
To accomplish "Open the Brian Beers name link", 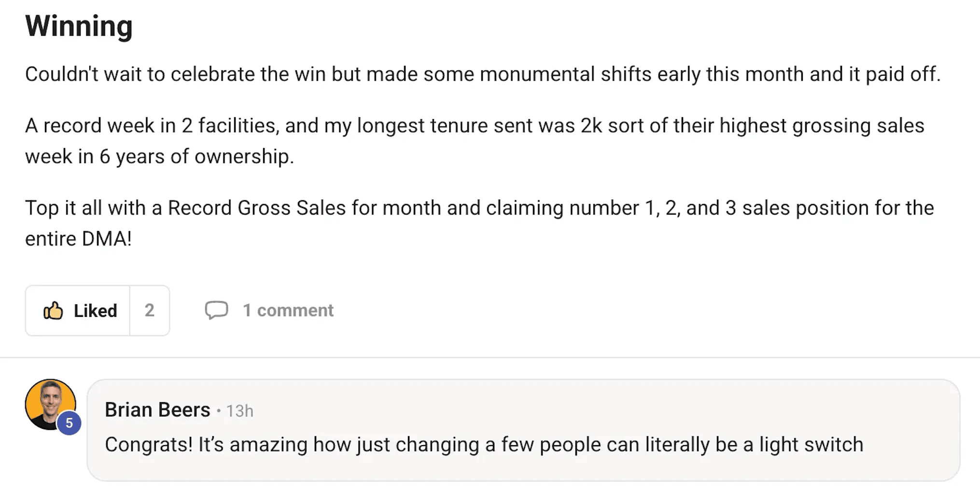I will coord(157,410).
